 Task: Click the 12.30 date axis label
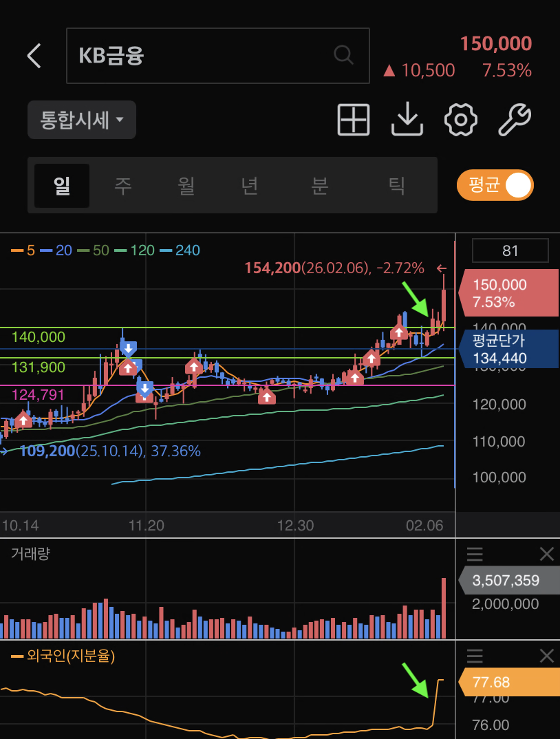click(x=295, y=526)
